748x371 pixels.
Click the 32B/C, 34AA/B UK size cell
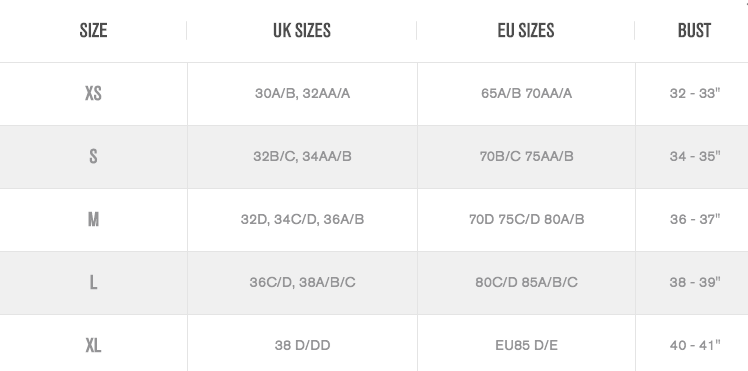(302, 156)
